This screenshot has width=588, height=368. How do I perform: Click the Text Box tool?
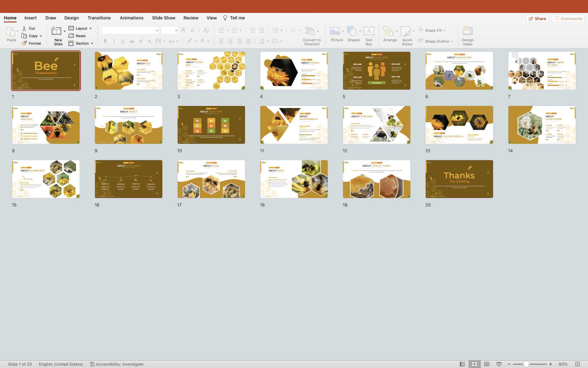click(369, 31)
